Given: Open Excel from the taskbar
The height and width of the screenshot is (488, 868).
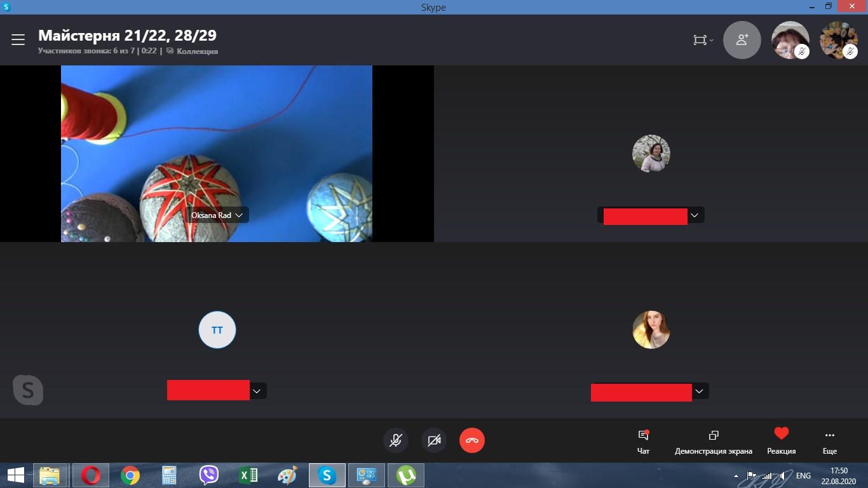Looking at the screenshot, I should tap(248, 475).
